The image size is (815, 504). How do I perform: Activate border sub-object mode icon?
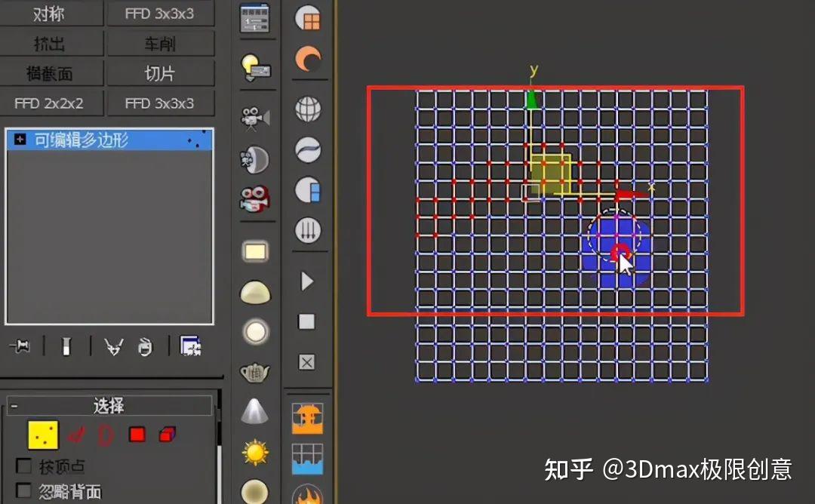[x=105, y=435]
